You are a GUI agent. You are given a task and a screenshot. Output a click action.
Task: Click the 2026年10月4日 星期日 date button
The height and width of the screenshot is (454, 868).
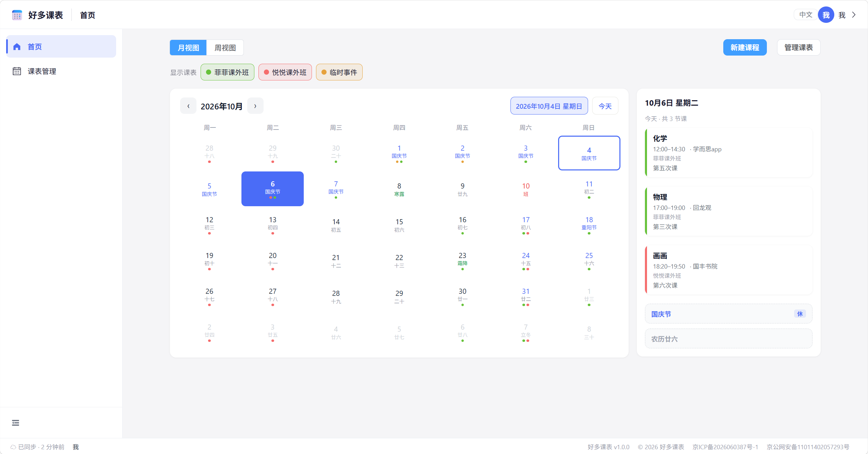[x=549, y=106]
